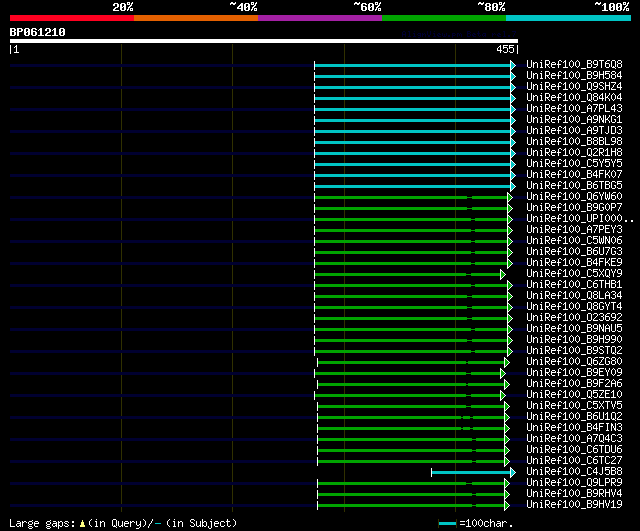
Task: Click the cyan alignment bar for B9T6Q8
Action: [415, 65]
